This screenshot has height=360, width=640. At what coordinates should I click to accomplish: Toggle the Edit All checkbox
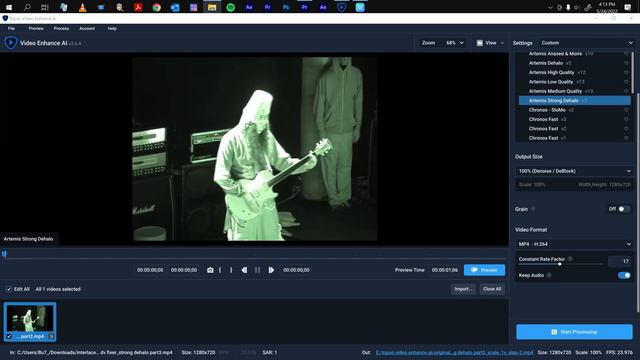(x=9, y=289)
